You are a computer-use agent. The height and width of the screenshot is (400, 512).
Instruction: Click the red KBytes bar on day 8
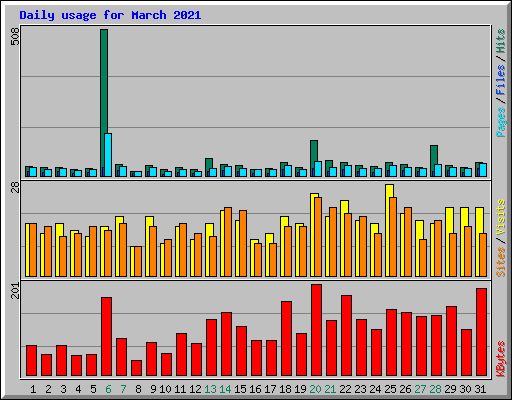[x=136, y=368]
